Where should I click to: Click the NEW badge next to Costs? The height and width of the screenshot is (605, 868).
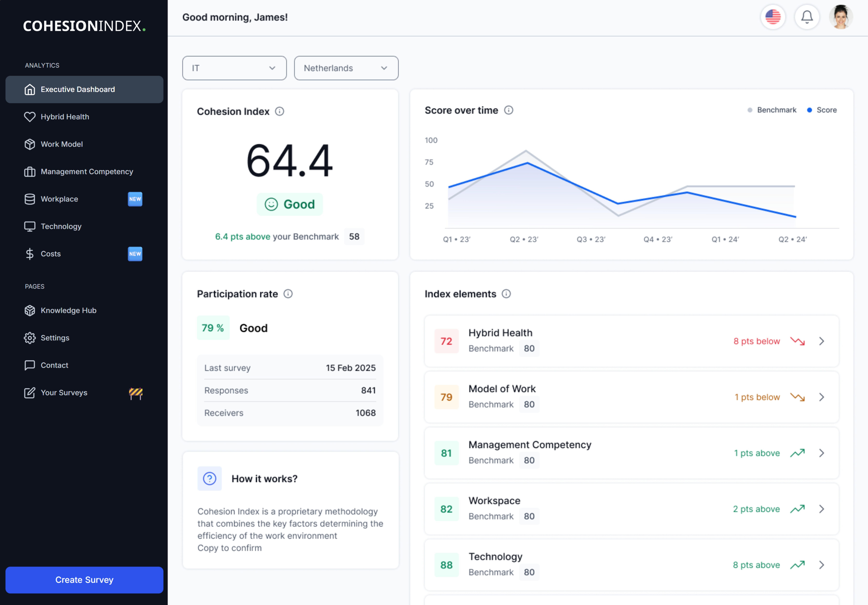[x=135, y=254]
